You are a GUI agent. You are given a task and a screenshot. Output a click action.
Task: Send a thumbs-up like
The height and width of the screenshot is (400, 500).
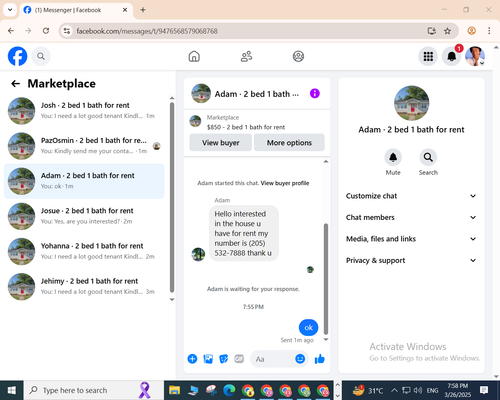point(319,359)
